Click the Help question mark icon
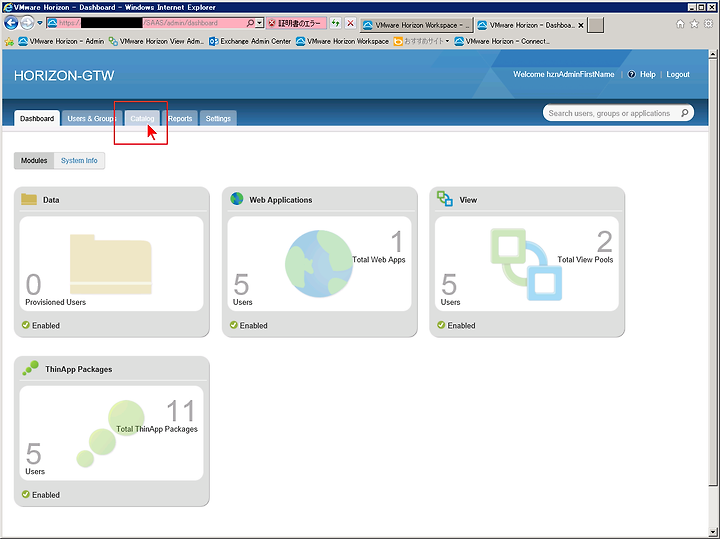The height and width of the screenshot is (539, 720). tap(631, 74)
